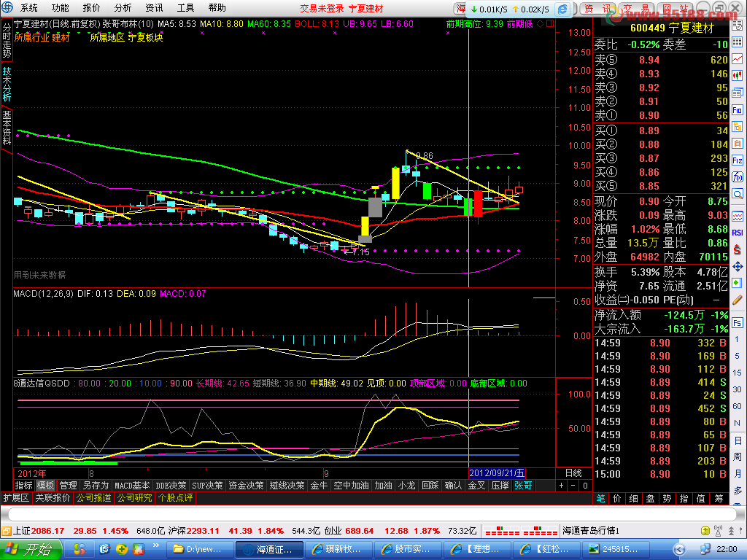Click the 另存为 button

coord(96,485)
